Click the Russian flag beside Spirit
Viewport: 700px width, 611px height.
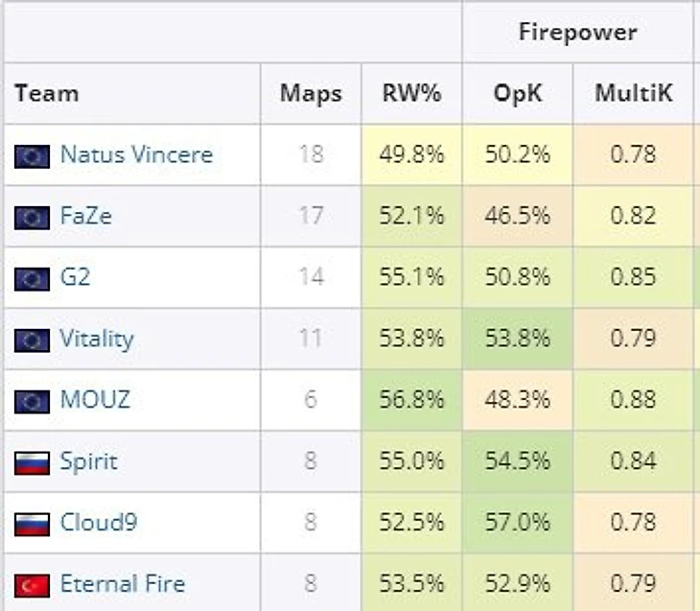point(32,462)
